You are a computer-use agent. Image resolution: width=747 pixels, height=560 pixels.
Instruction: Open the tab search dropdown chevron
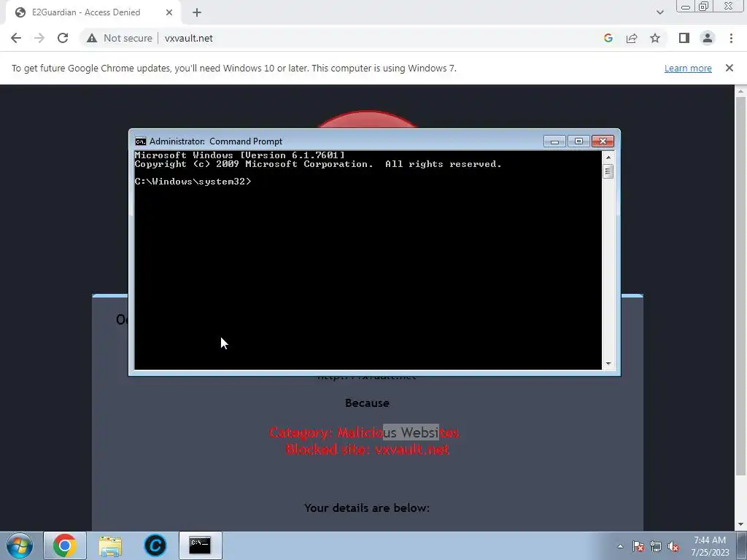(659, 12)
